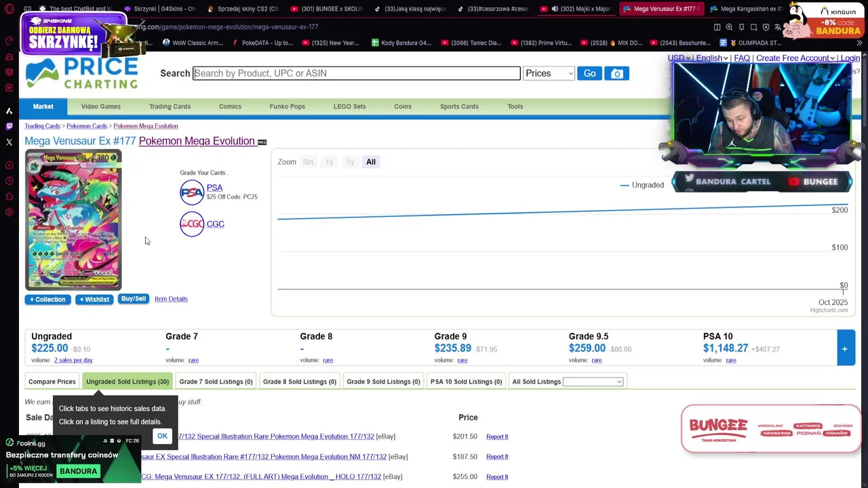Click the camera image-search icon beside Go
This screenshot has width=868, height=488.
(x=616, y=73)
